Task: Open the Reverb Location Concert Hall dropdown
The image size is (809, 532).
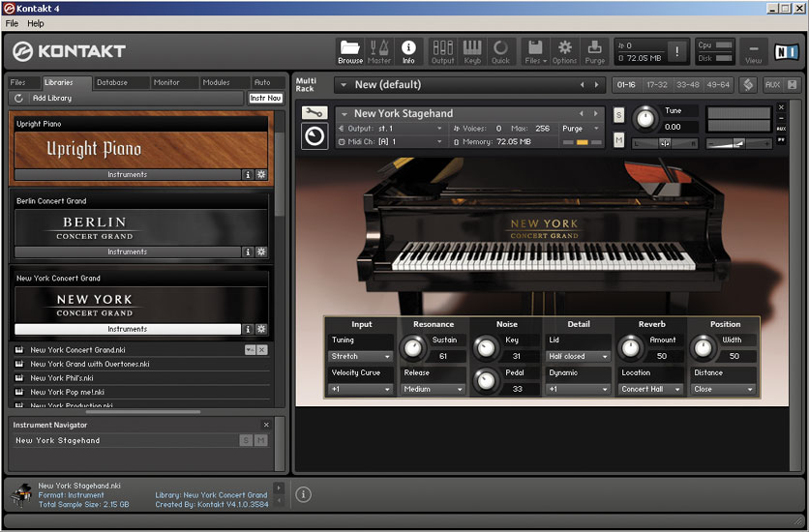Action: (x=650, y=389)
